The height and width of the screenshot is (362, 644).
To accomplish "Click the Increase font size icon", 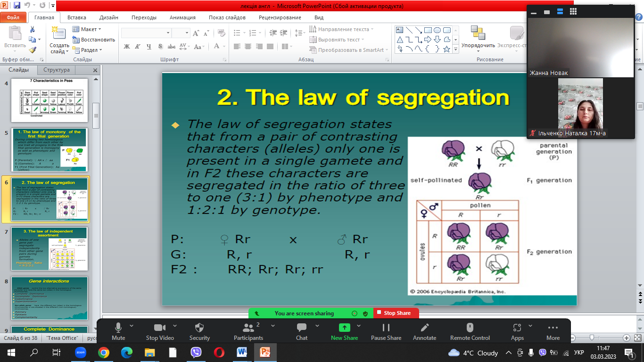I will pyautogui.click(x=196, y=33).
